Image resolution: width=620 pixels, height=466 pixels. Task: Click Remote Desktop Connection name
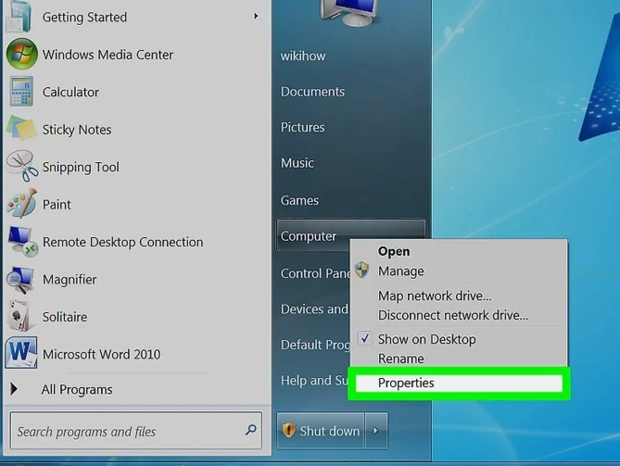coord(123,242)
